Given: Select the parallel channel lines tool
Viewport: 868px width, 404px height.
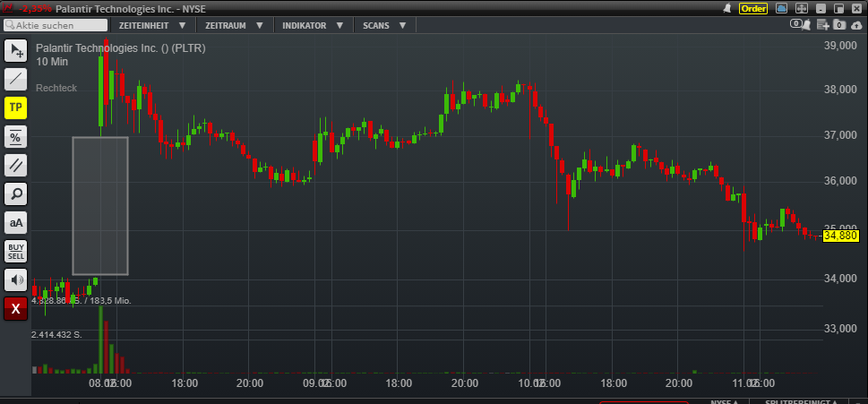Looking at the screenshot, I should click(x=15, y=165).
